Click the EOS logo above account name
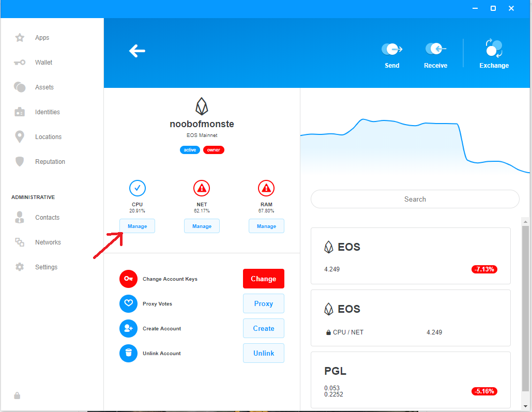The width and height of the screenshot is (532, 412). pyautogui.click(x=202, y=106)
